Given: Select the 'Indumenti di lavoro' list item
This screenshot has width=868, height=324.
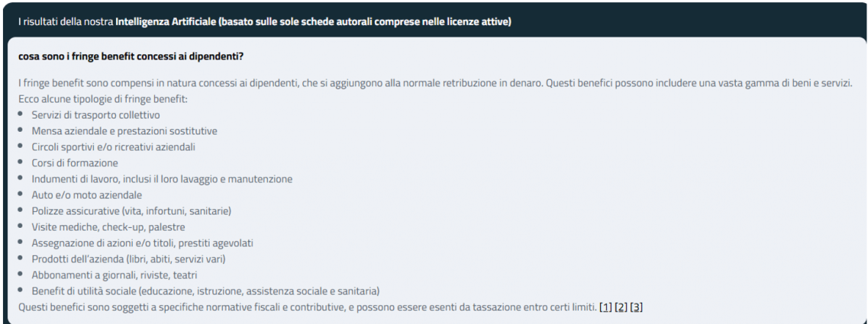Looking at the screenshot, I should (x=162, y=179).
